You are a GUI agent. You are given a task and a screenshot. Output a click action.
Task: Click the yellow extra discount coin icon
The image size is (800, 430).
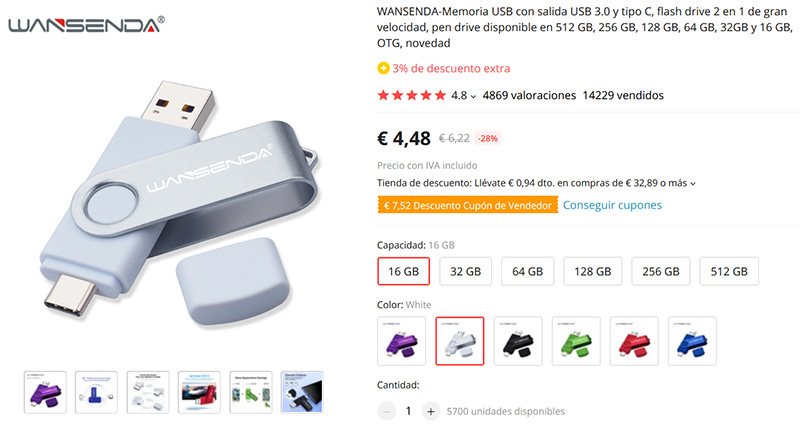(x=383, y=68)
